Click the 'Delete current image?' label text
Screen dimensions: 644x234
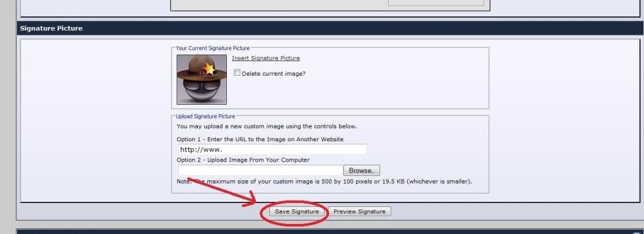coord(273,74)
